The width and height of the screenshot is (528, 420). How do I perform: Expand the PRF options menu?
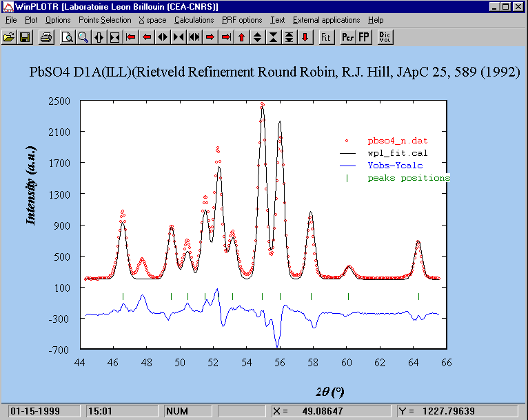coord(242,20)
